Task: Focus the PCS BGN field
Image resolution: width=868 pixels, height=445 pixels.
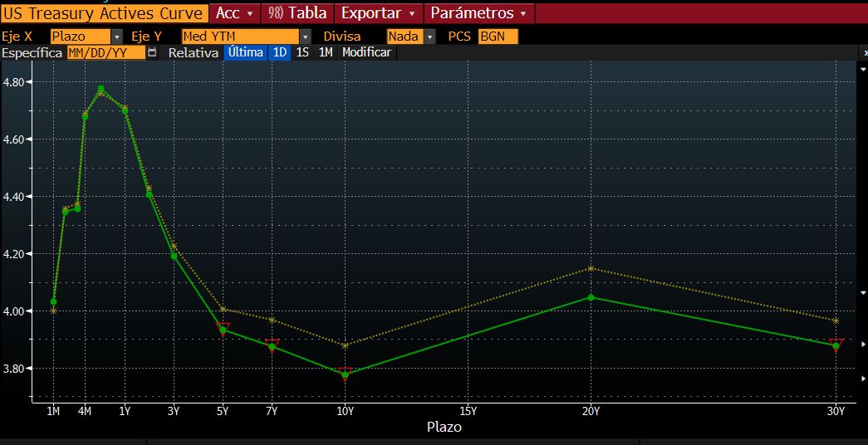Action: pos(498,37)
